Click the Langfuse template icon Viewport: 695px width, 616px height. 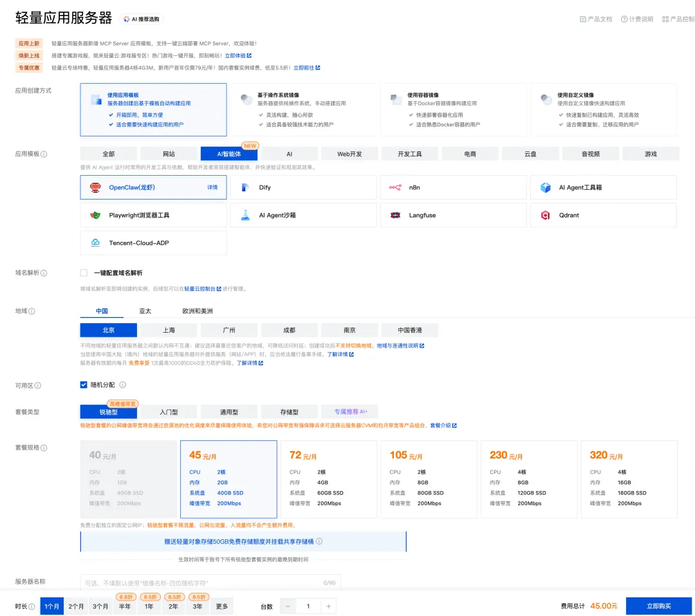395,215
